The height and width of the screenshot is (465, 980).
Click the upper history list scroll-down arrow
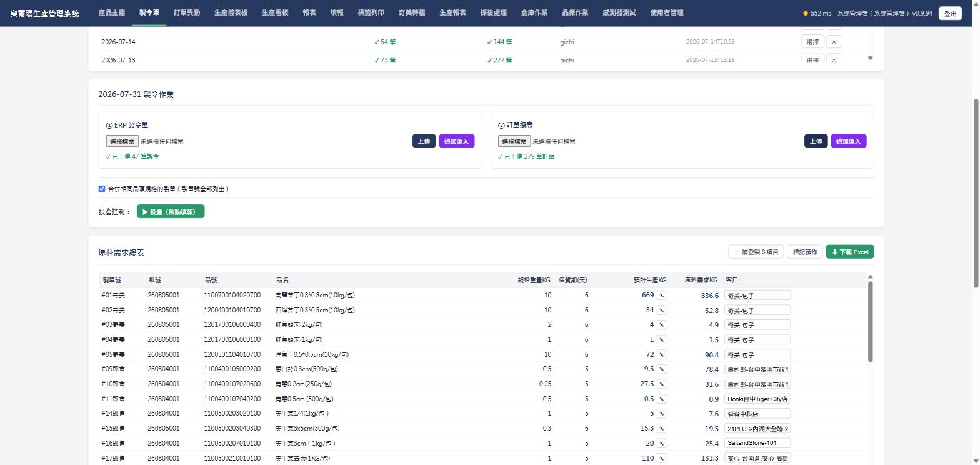click(870, 58)
